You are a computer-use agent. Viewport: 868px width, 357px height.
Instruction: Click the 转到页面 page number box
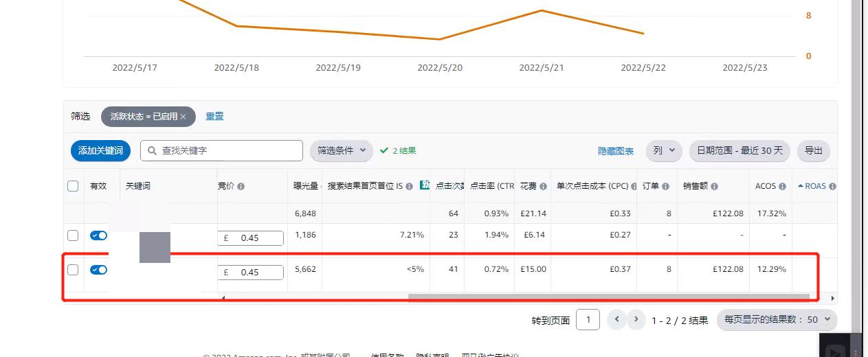click(588, 319)
